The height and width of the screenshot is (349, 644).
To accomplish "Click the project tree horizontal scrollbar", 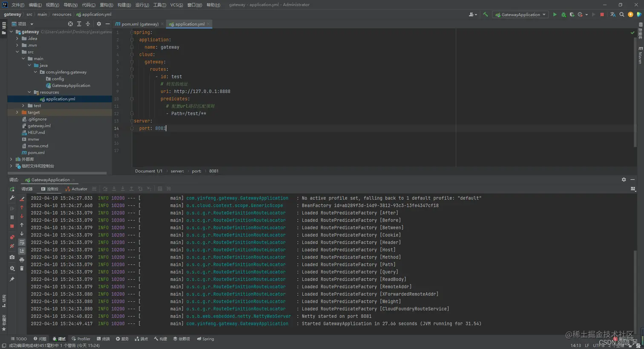I will 57,173.
